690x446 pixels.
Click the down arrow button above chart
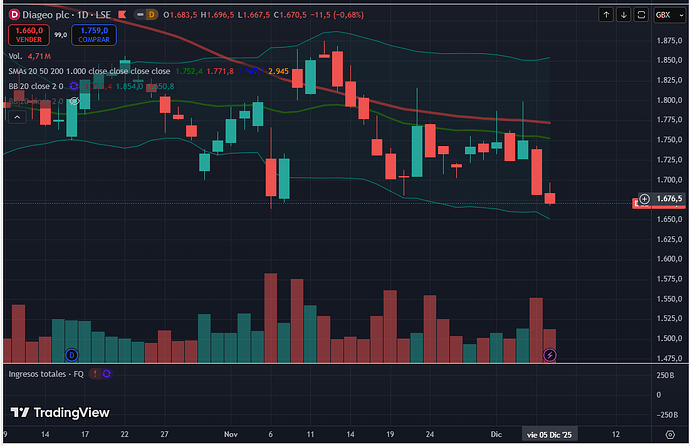coord(624,15)
